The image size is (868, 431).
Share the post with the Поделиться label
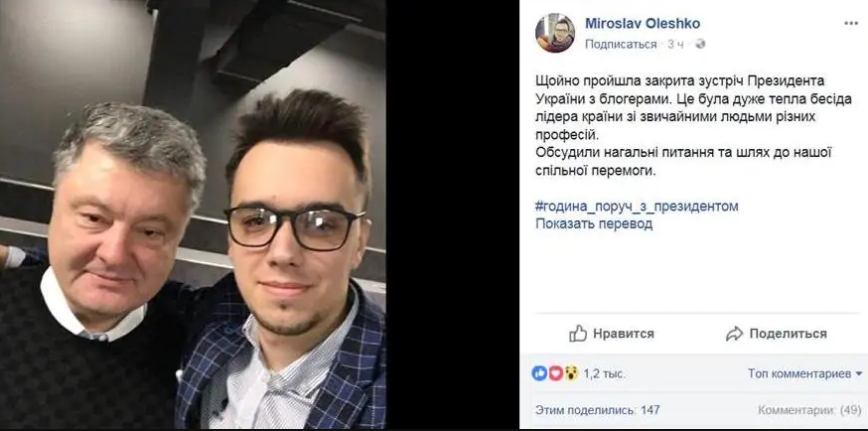pyautogui.click(x=788, y=334)
